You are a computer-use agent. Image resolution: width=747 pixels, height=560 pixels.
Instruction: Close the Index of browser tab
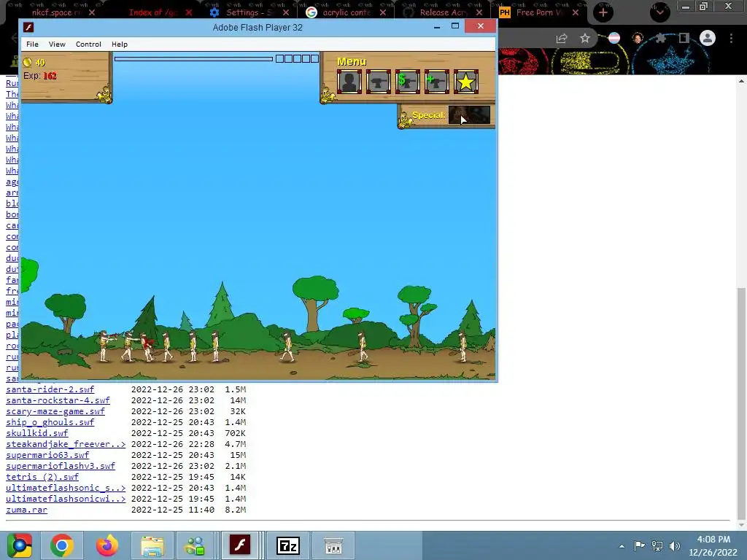(x=189, y=12)
